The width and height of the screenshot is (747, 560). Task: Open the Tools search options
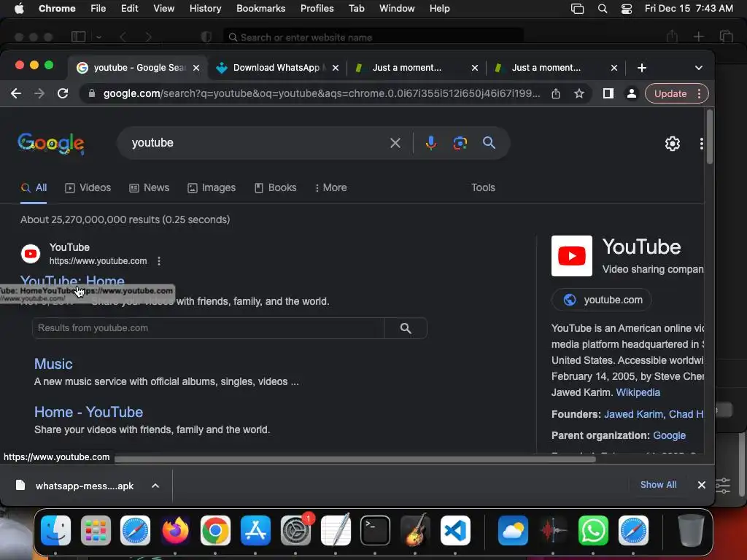(x=483, y=187)
